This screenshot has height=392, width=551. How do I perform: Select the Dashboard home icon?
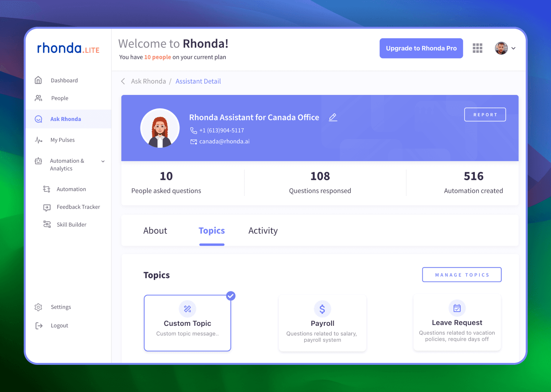(x=39, y=80)
